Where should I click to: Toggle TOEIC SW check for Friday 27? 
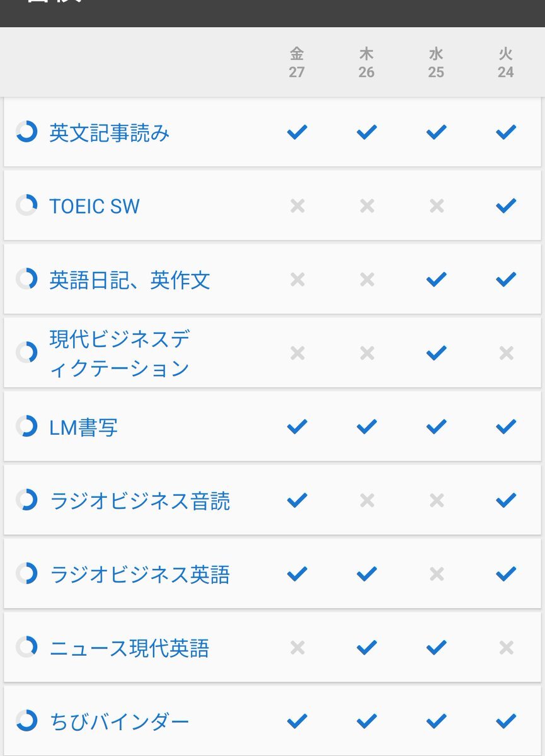297,205
